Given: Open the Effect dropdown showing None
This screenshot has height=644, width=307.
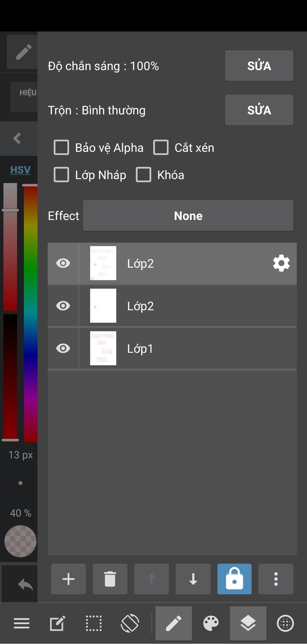Looking at the screenshot, I should [x=188, y=216].
